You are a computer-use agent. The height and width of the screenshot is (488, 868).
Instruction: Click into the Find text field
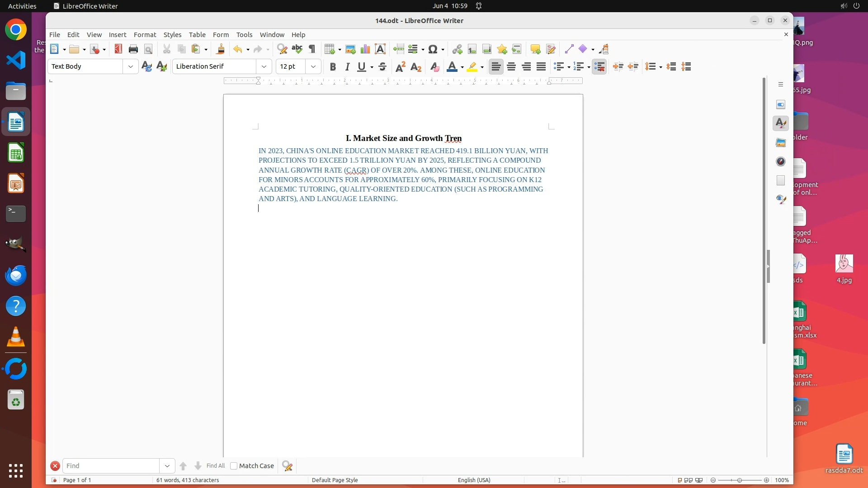[x=111, y=466]
